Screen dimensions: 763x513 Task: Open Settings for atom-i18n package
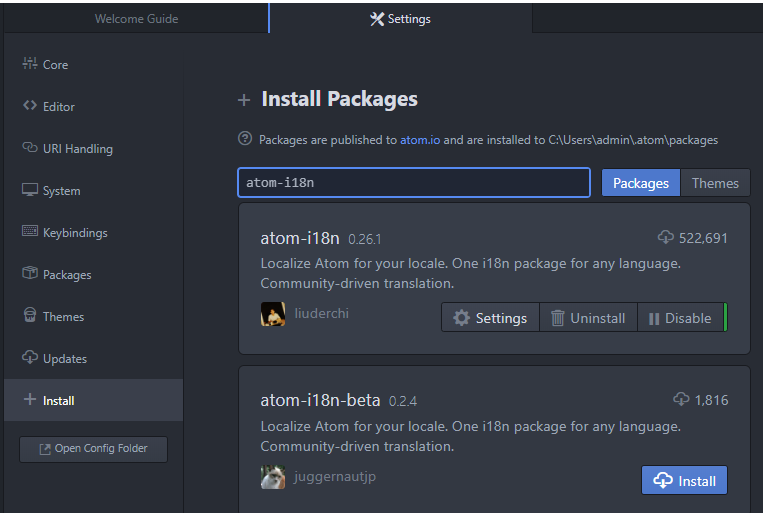[x=490, y=318]
